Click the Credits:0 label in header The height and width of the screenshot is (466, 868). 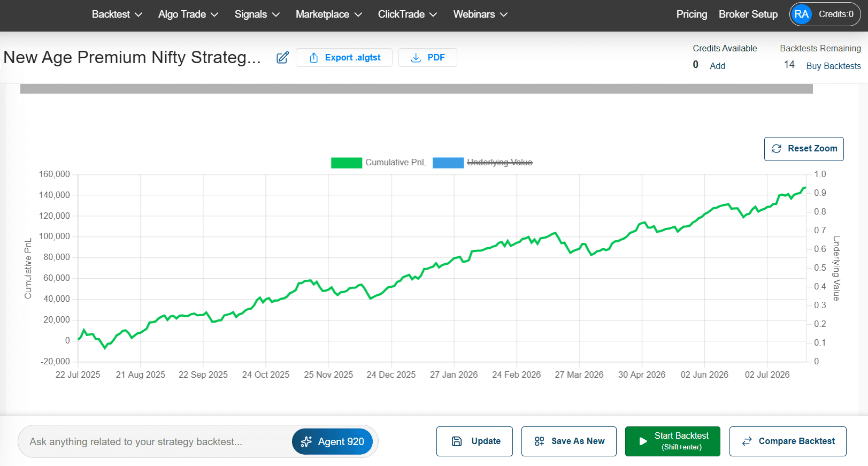pos(836,14)
